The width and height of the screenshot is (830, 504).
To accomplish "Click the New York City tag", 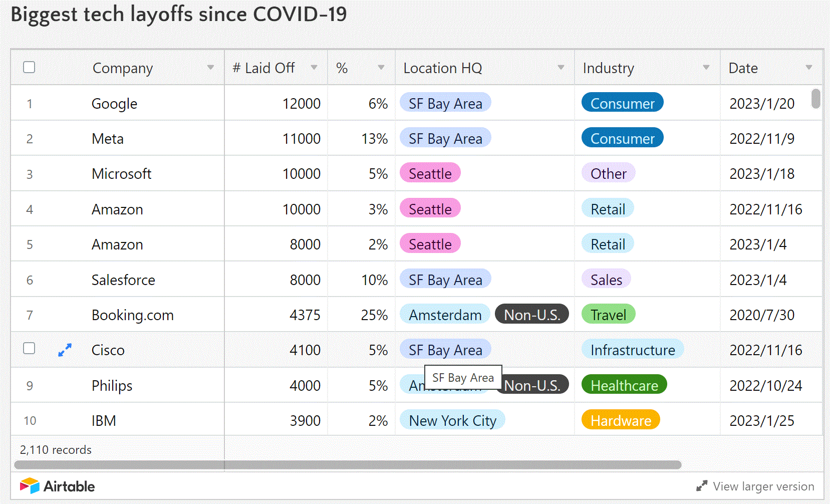I will [452, 420].
